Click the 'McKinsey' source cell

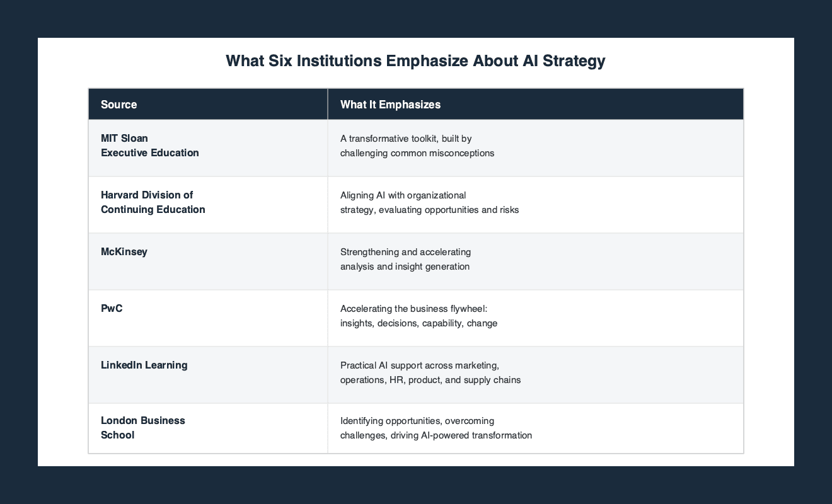coord(208,261)
